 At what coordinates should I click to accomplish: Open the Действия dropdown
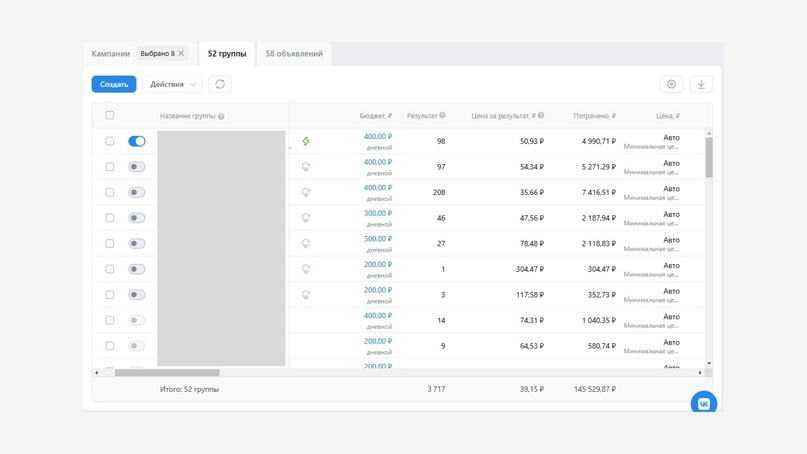point(172,84)
